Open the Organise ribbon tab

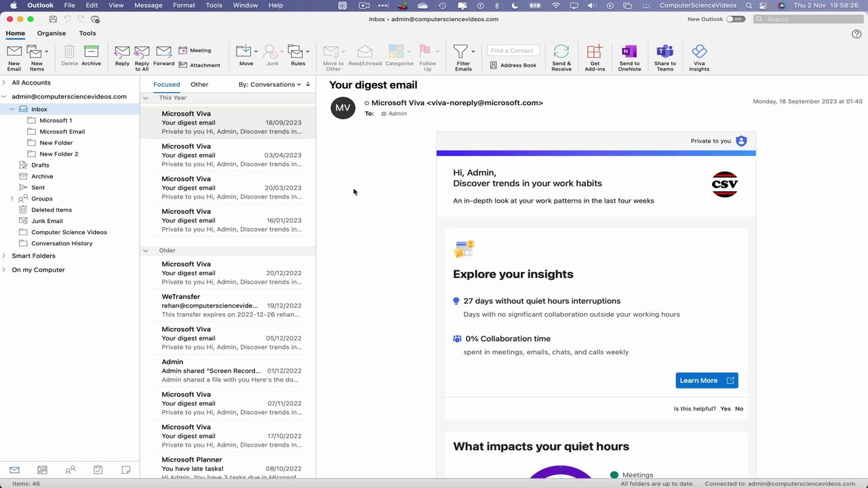(52, 33)
